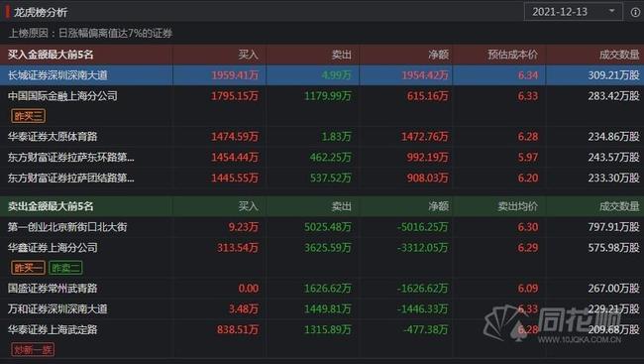Screen dimensions: 644x364
Task: Click sell value 4.99万
Action: pos(337,75)
